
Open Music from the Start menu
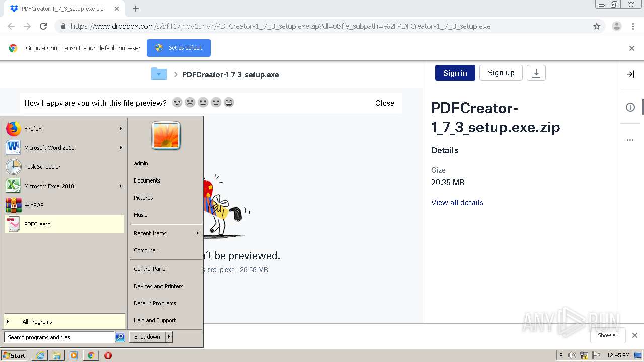point(140,215)
